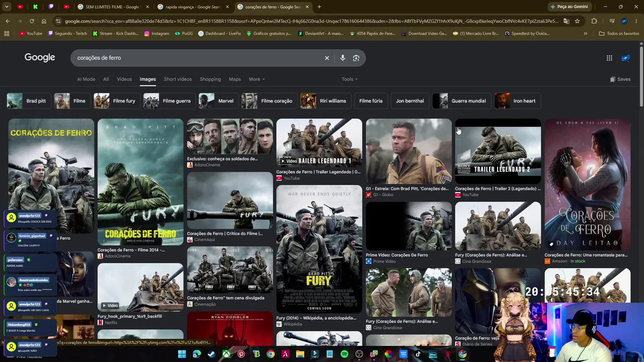Switch to the Short videos tab

tap(178, 79)
